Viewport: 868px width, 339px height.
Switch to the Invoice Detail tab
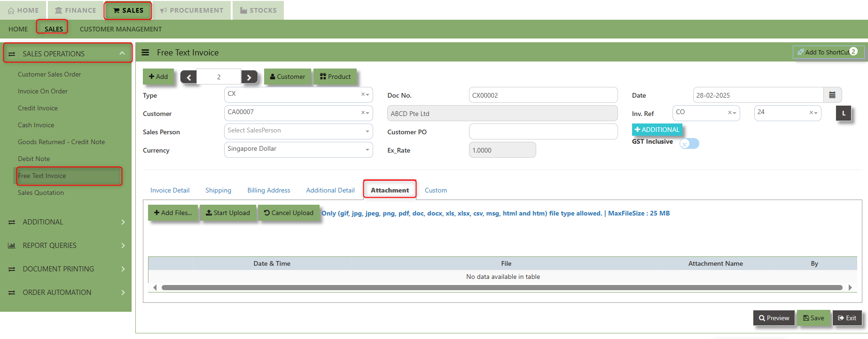click(x=170, y=190)
